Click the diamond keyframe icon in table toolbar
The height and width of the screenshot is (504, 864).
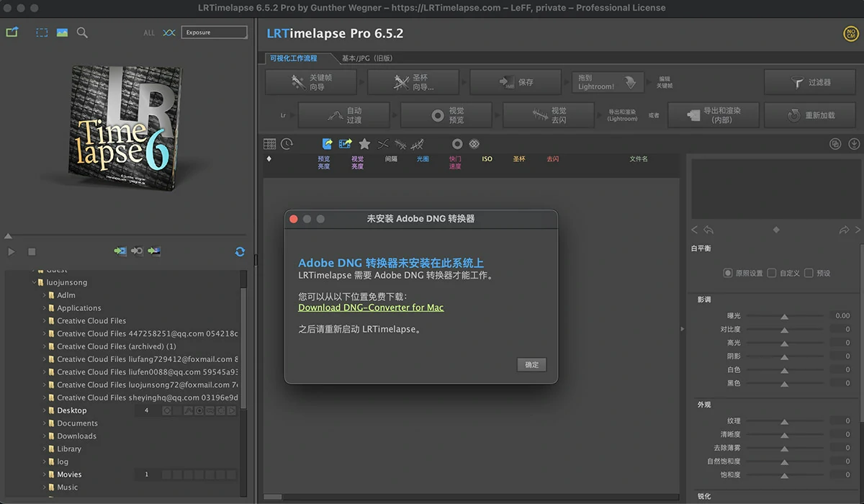(474, 144)
